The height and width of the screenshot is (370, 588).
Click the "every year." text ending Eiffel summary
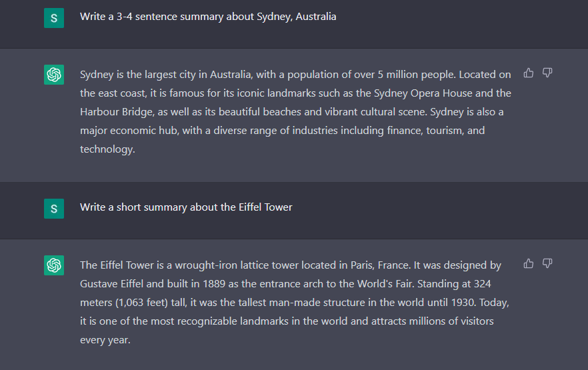105,340
